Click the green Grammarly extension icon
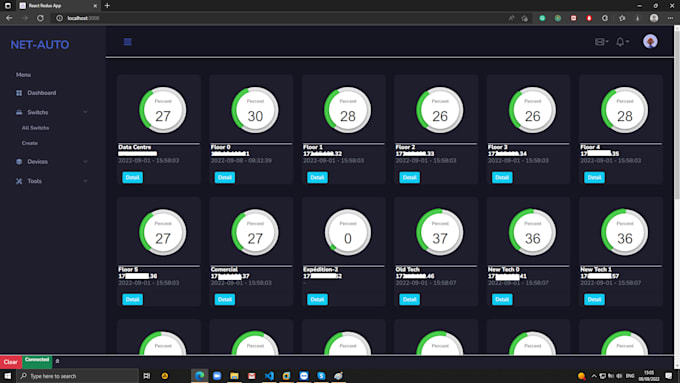This screenshot has width=680, height=383. 542,18
